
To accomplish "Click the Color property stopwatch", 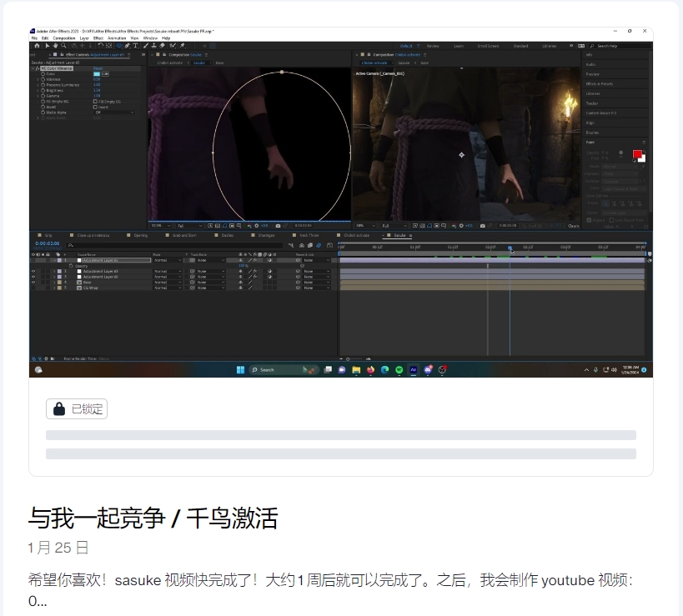I will 43,74.
